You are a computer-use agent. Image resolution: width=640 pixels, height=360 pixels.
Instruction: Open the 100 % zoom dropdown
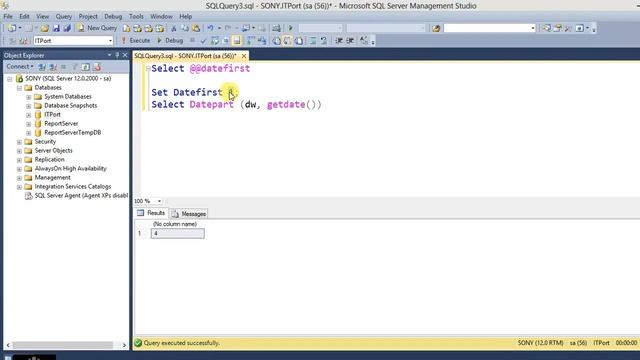159,201
